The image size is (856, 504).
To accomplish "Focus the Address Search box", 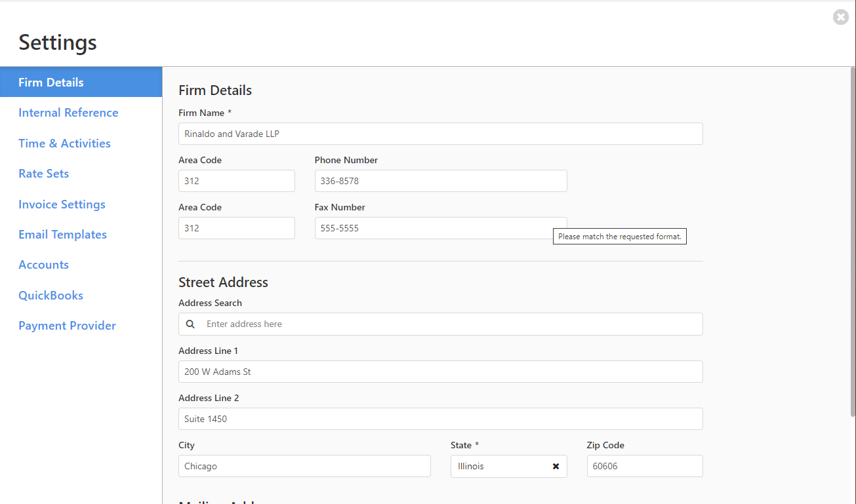I will click(449, 324).
